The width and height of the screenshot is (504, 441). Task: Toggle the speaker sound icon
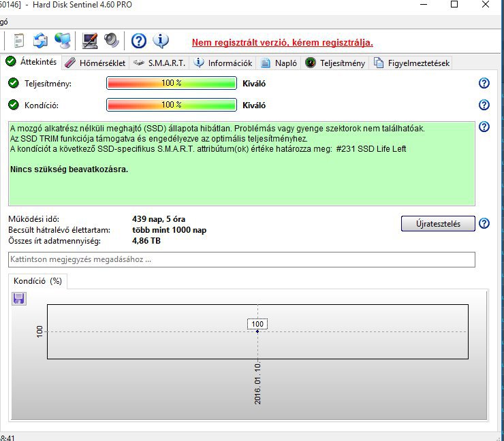coord(112,41)
